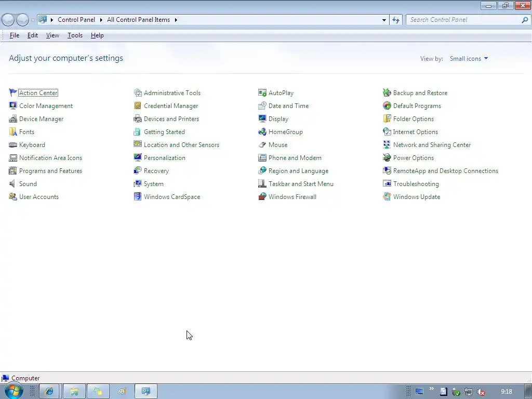Click the magnifier search icon
The image size is (532, 399).
[525, 20]
